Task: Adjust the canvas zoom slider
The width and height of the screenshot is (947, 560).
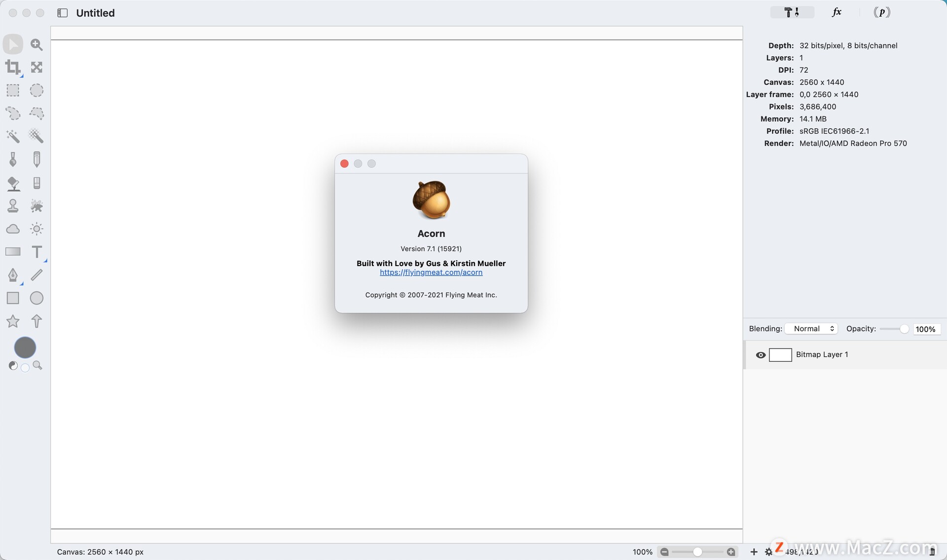Action: [697, 552]
